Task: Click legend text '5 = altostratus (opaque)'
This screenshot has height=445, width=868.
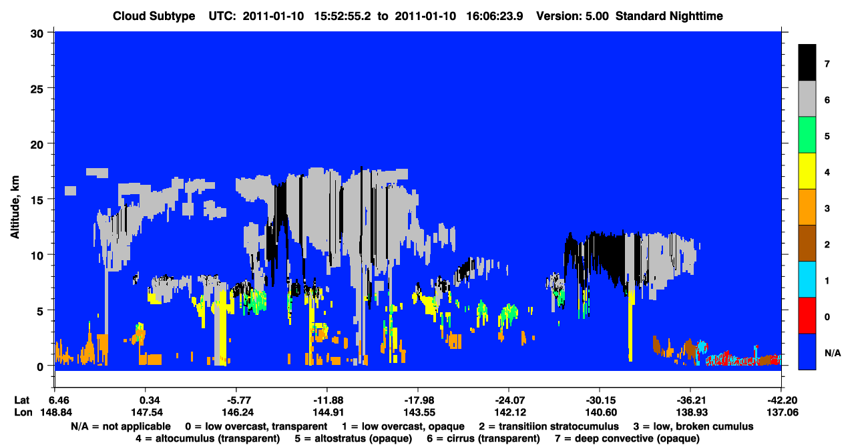Action: pos(353,438)
